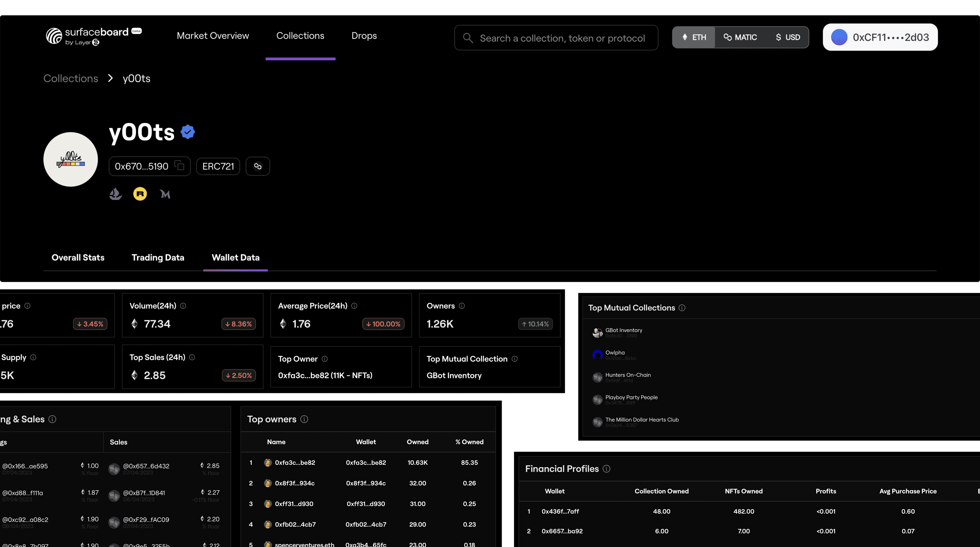Screen dimensions: 980x547
Task: Open info icon next to Supply
Action: (x=33, y=358)
